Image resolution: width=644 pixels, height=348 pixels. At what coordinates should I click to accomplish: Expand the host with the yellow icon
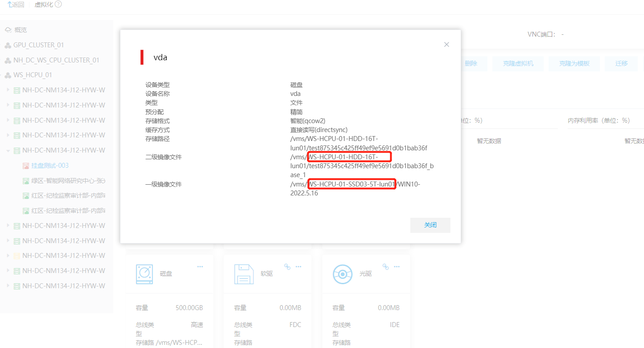[x=8, y=256]
